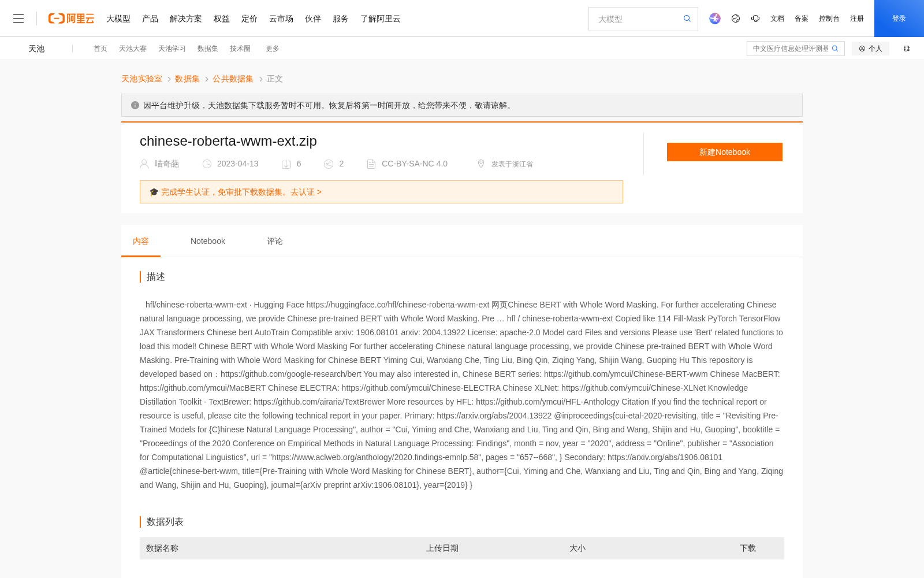
Task: Click the search magnifier in top search box
Action: (x=687, y=18)
